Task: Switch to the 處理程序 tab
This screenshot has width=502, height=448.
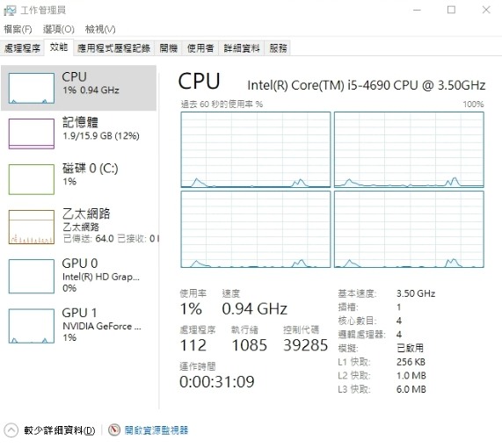Action: pyautogui.click(x=22, y=48)
